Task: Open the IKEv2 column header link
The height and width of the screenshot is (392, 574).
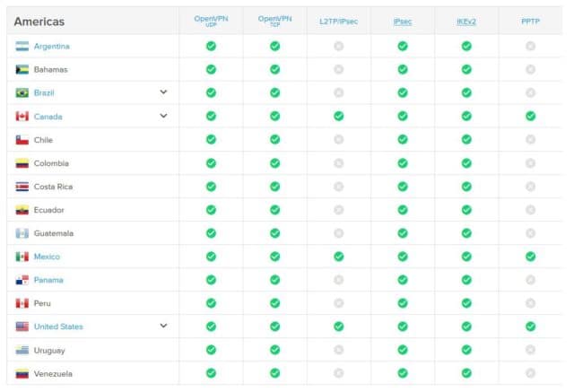Action: click(x=466, y=22)
